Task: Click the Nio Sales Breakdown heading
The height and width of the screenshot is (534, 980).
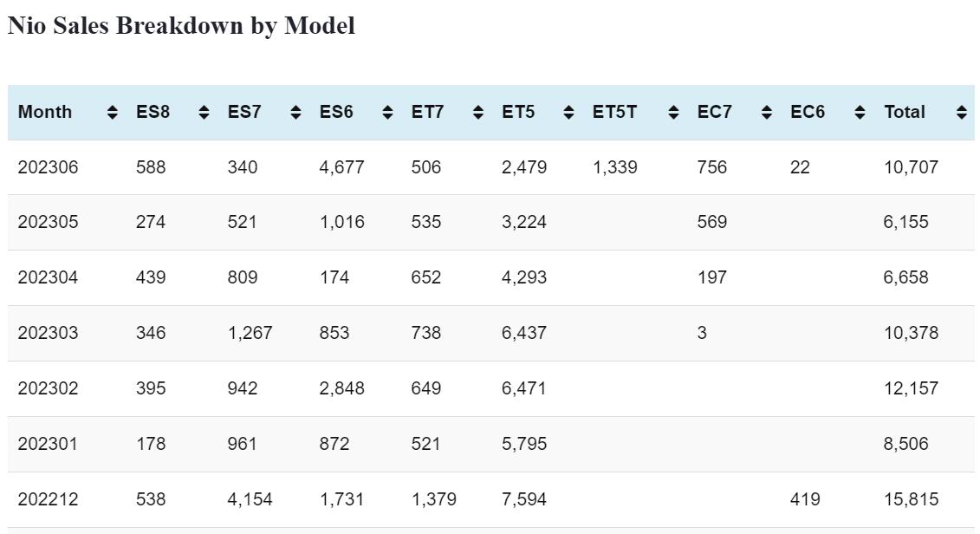Action: 181,26
